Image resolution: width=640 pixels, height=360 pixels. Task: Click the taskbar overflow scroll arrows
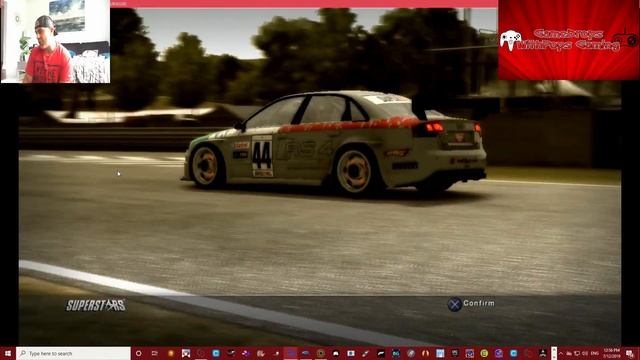(x=554, y=353)
